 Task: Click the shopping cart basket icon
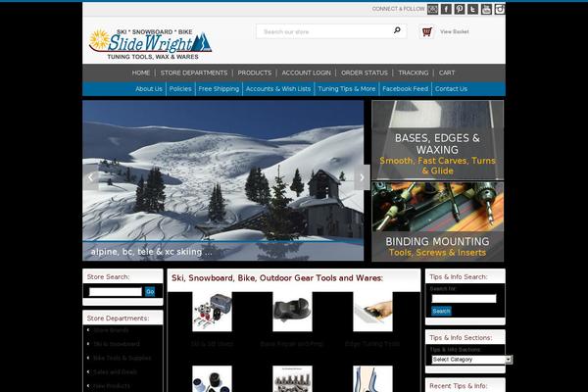[x=426, y=32]
